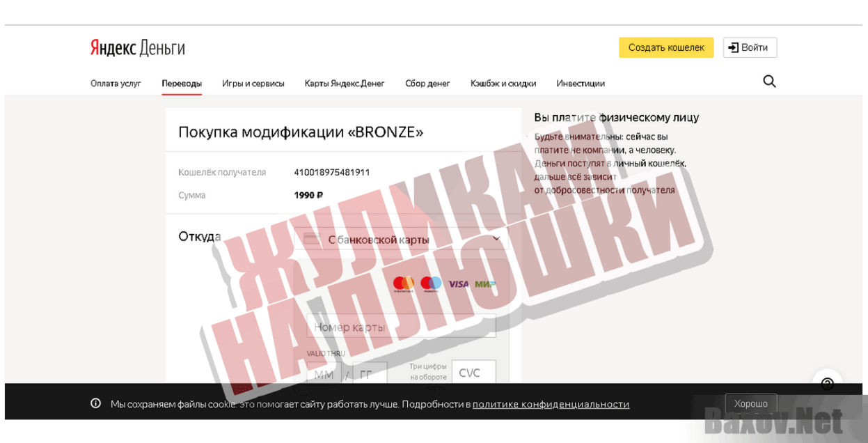Open Сбор денег menu item

click(x=427, y=84)
